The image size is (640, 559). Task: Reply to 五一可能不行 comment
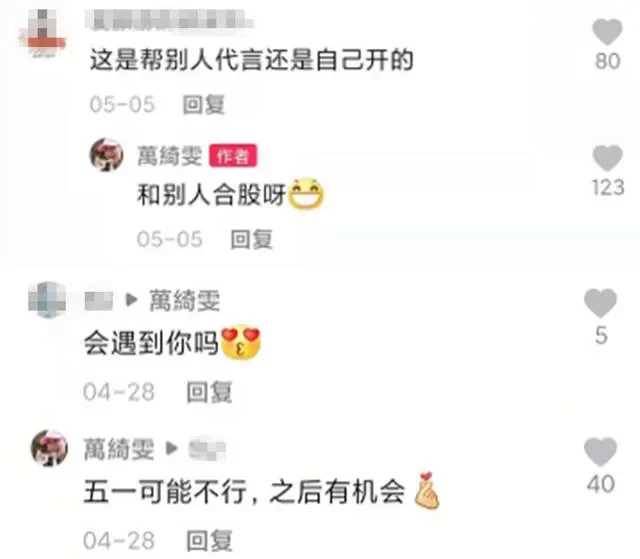(x=209, y=541)
